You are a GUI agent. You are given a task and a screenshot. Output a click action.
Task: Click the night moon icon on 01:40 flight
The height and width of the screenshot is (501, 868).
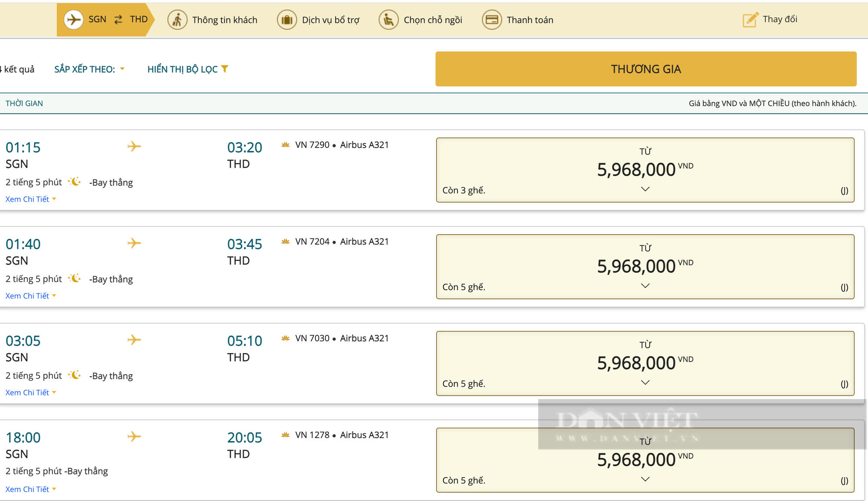click(x=75, y=278)
